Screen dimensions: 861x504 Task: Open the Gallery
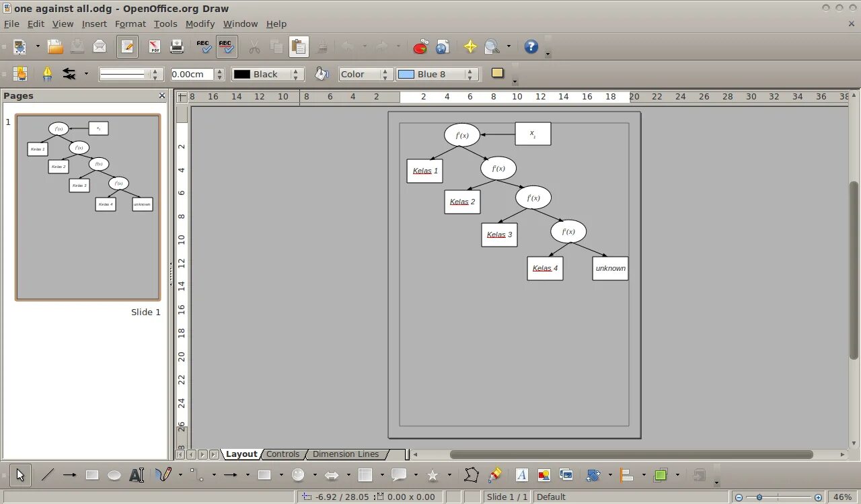566,475
